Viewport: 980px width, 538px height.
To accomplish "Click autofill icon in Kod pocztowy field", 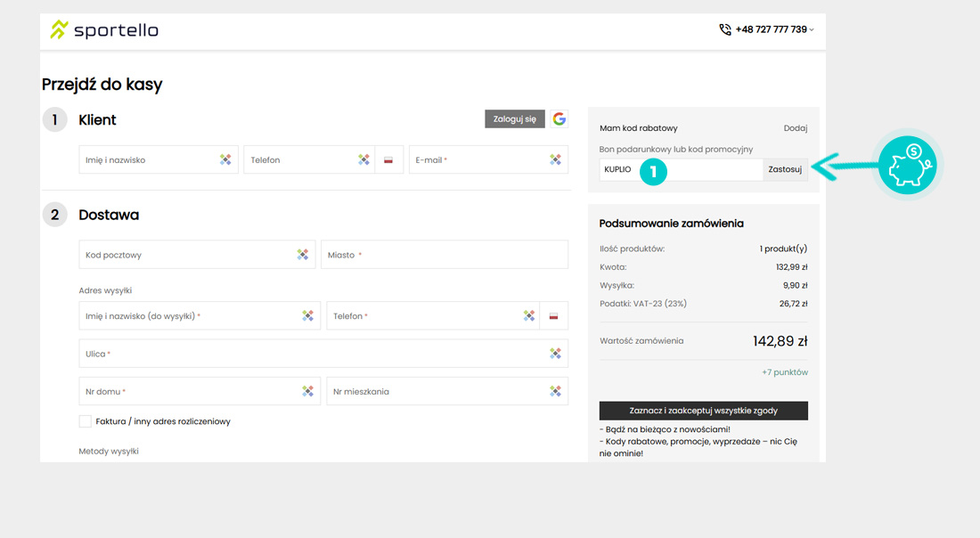I will [303, 255].
